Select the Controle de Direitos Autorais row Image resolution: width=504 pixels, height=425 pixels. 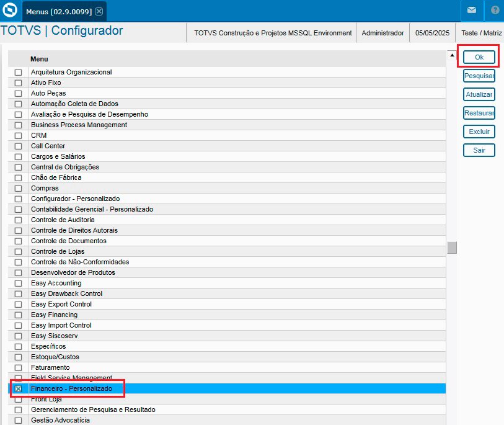[227, 231]
